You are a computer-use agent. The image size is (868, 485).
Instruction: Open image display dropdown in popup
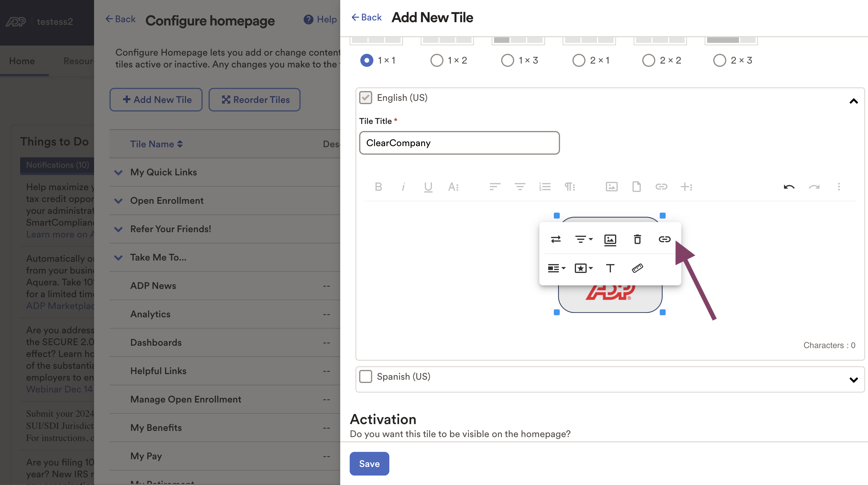(x=556, y=268)
